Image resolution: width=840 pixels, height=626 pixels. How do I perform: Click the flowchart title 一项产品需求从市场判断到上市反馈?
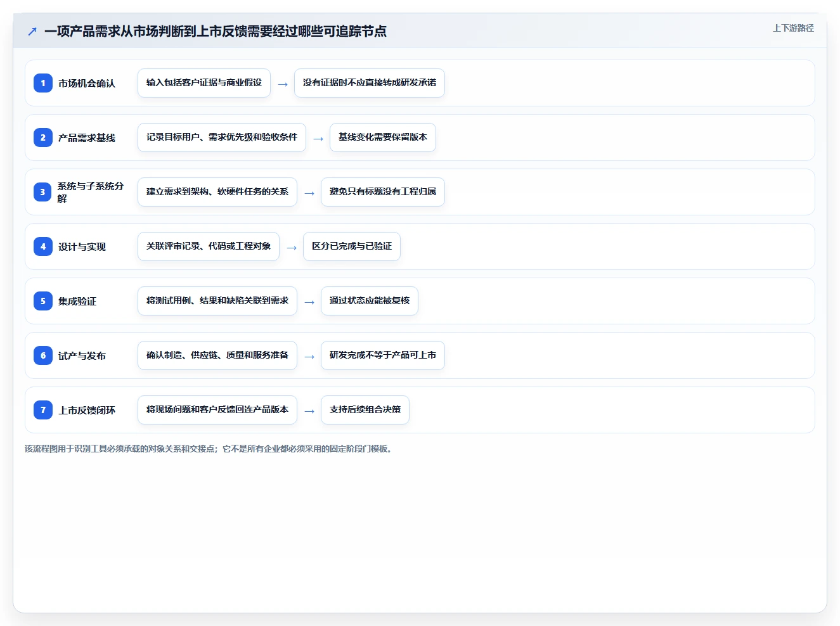[216, 31]
